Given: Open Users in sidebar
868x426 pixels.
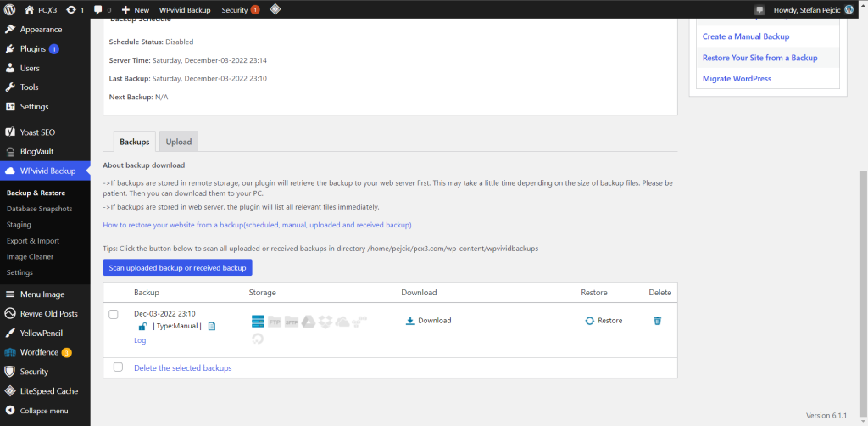Looking at the screenshot, I should [45, 68].
